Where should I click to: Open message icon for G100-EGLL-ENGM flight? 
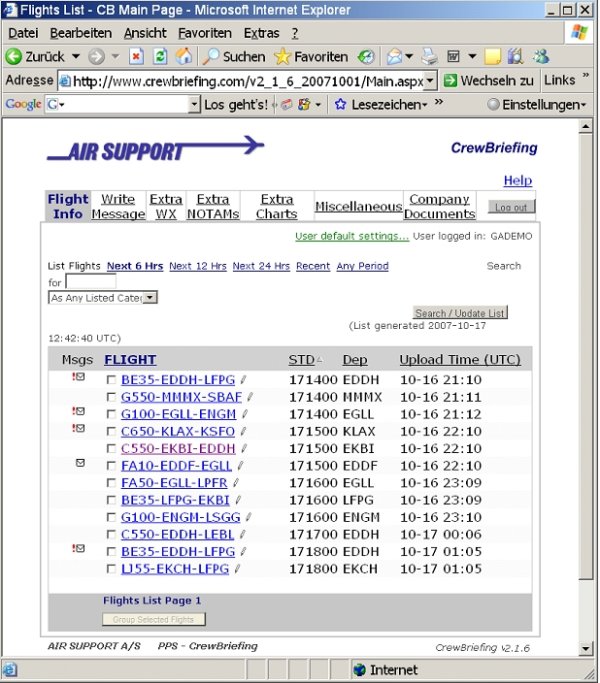tap(79, 411)
